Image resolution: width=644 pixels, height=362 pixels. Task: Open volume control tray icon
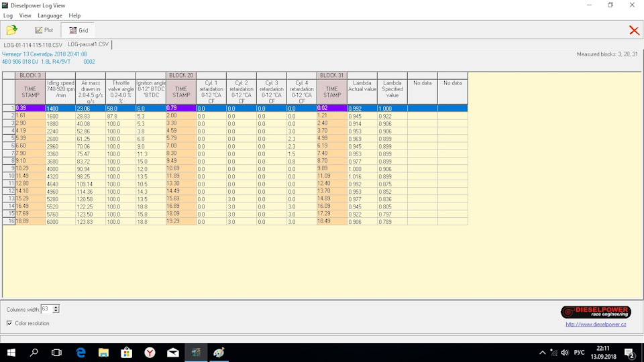coord(565,353)
